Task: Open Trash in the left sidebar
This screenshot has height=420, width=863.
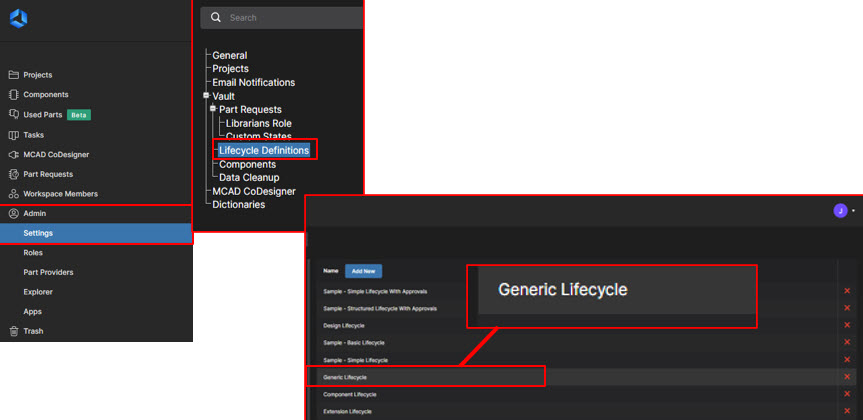Action: 33,331
